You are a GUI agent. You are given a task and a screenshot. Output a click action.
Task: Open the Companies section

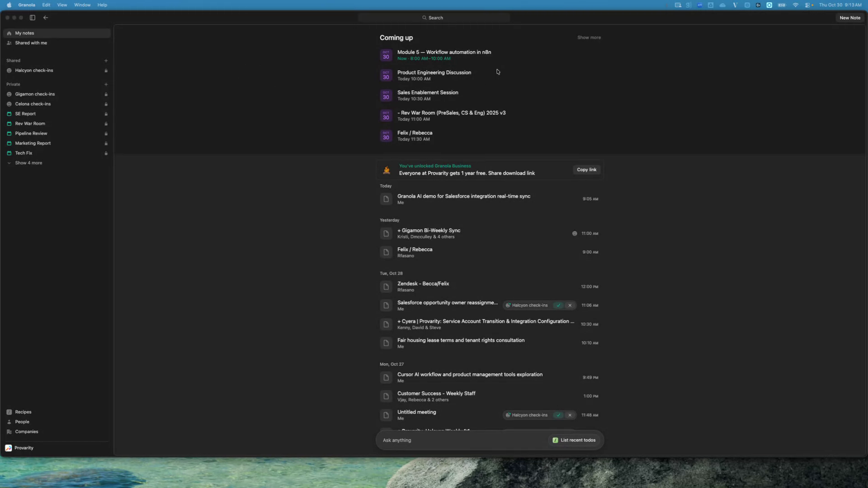tap(26, 432)
